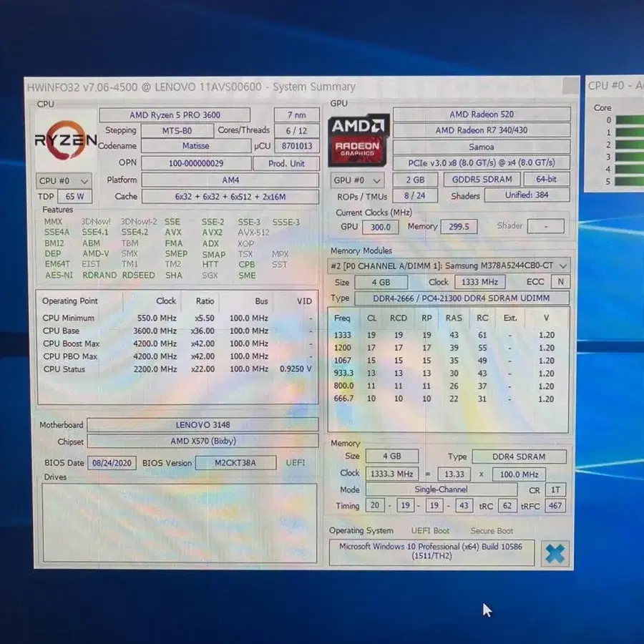Click the Core 3 usage bar in CPU #0 window

[x=630, y=157]
